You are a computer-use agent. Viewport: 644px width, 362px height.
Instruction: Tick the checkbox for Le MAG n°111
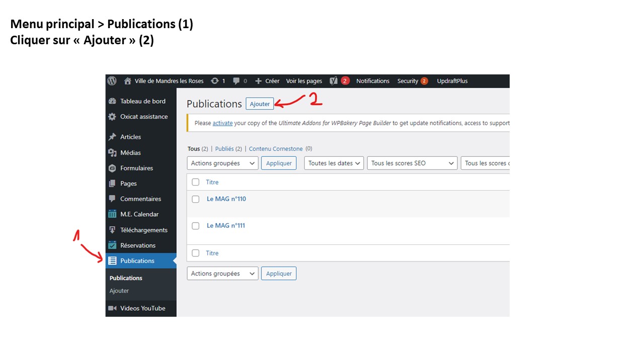click(196, 226)
